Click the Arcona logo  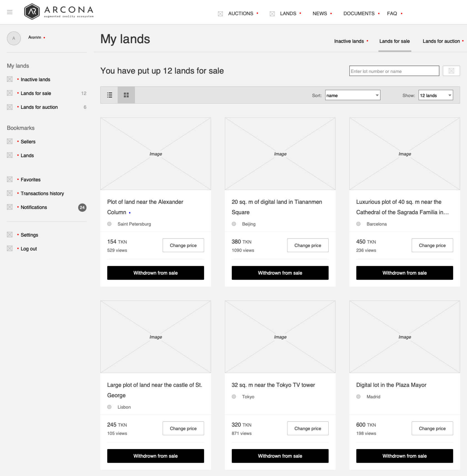(x=59, y=12)
